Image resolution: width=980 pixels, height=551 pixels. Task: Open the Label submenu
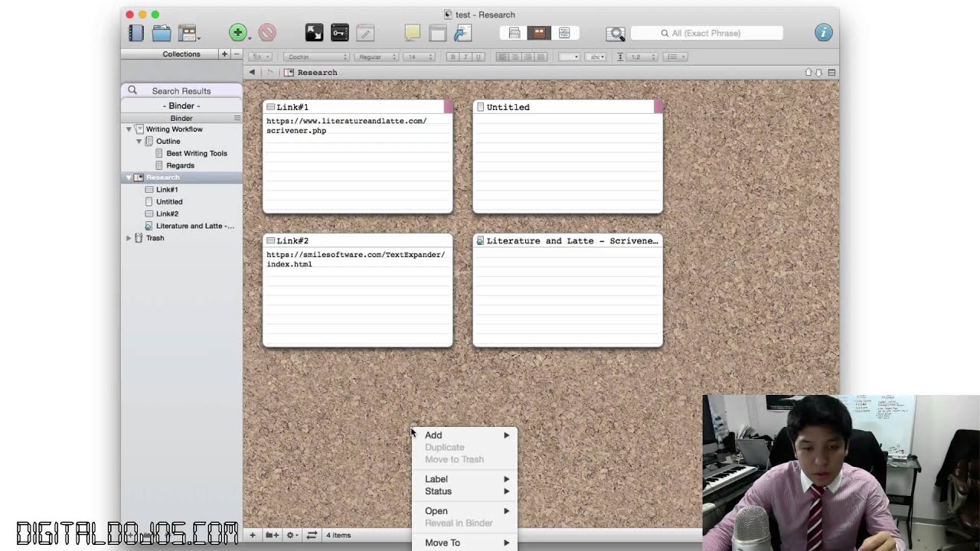click(464, 479)
